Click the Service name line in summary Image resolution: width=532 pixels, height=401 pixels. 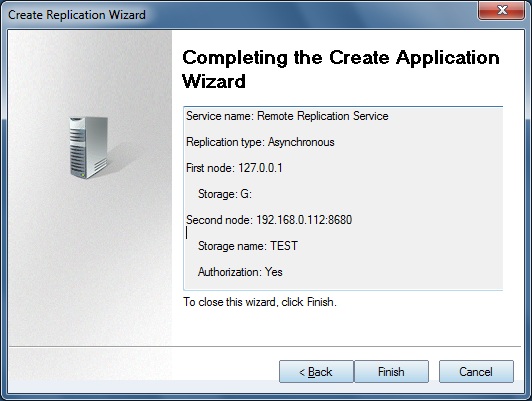[x=287, y=116]
